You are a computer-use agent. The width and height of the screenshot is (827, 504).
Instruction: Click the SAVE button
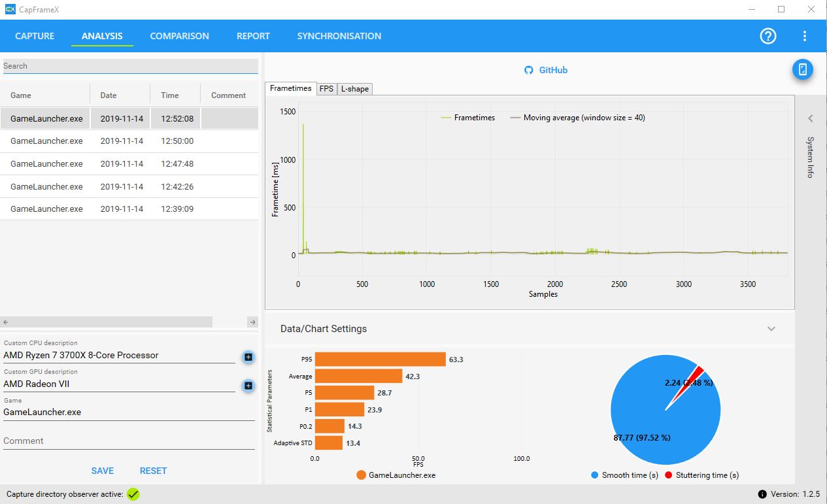[x=103, y=471]
